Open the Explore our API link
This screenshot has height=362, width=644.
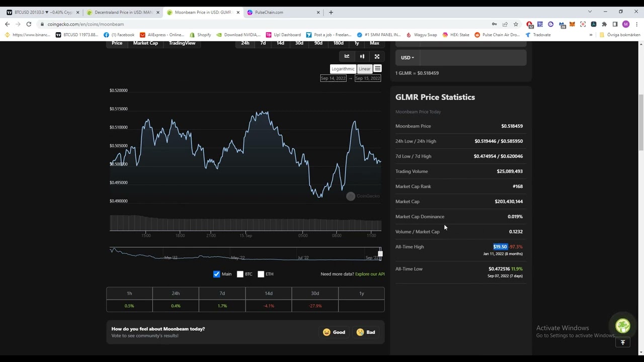point(370,274)
